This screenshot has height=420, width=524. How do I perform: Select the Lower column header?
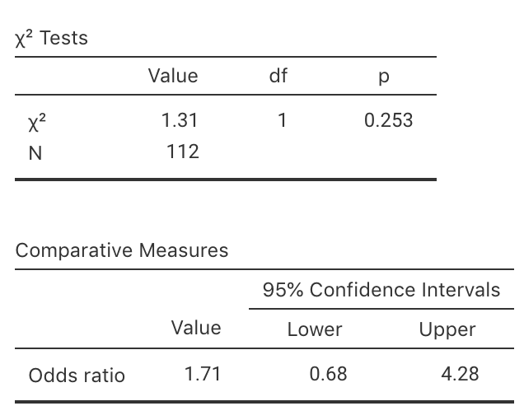coord(315,329)
